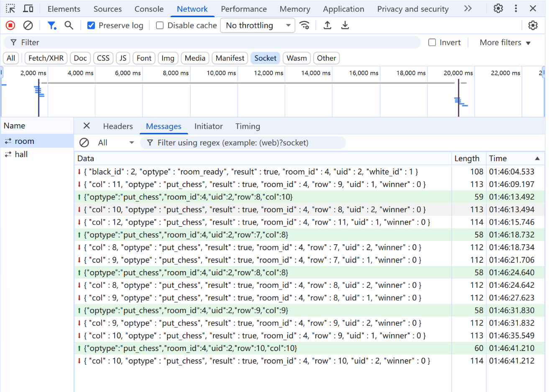Filter by JS requests

(123, 58)
